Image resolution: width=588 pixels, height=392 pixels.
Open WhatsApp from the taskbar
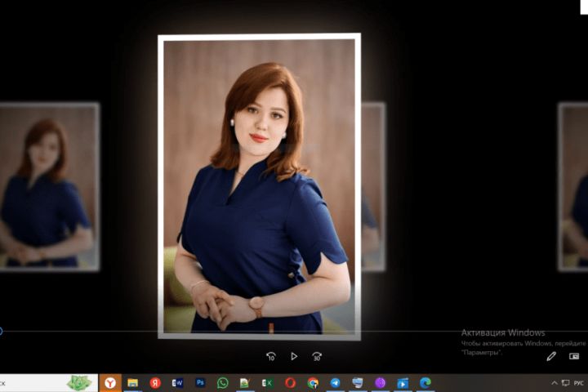222,382
